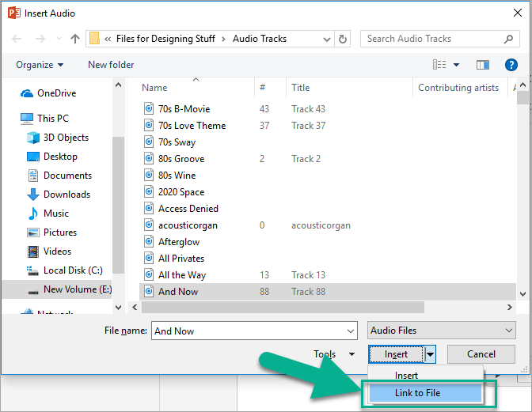Click the forward navigation arrow
Screen dimensions: 532x412
pyautogui.click(x=40, y=39)
